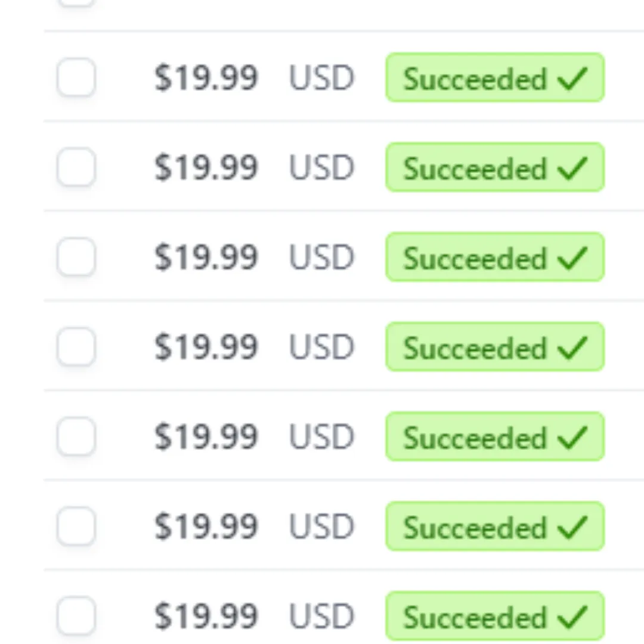Open the fourth payment via its $19.99 amount
The height and width of the screenshot is (644, 644).
[206, 347]
